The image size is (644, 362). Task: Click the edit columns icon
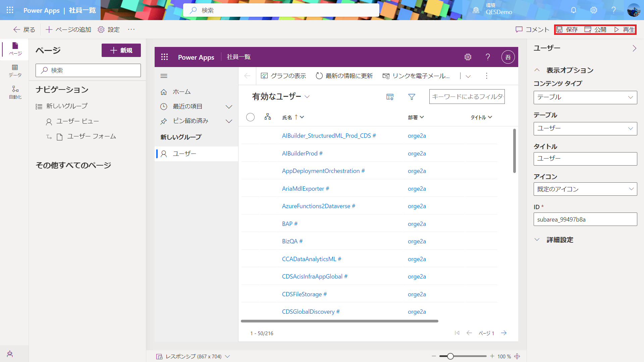coord(390,97)
